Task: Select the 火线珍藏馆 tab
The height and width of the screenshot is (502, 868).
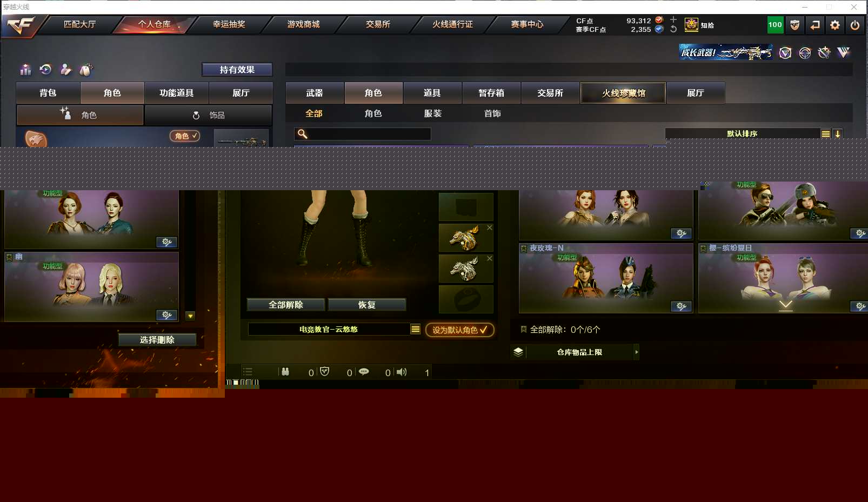Action: click(624, 93)
